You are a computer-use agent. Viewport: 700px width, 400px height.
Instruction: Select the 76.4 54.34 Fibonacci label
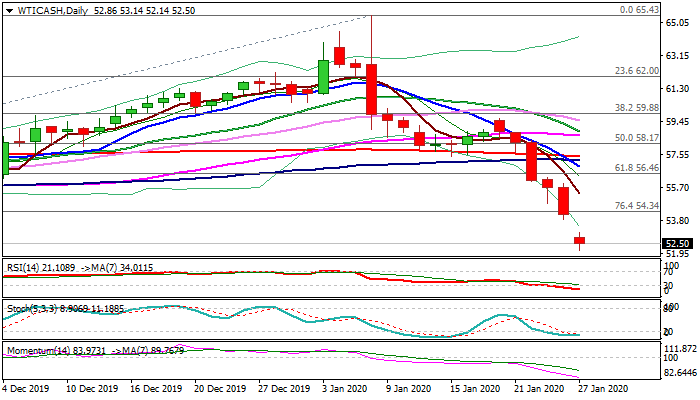(637, 205)
